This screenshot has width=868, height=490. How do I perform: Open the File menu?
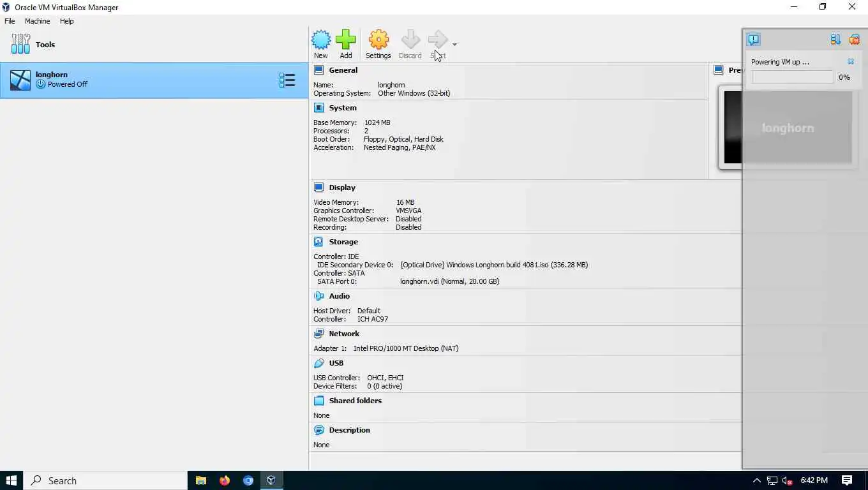point(10,21)
